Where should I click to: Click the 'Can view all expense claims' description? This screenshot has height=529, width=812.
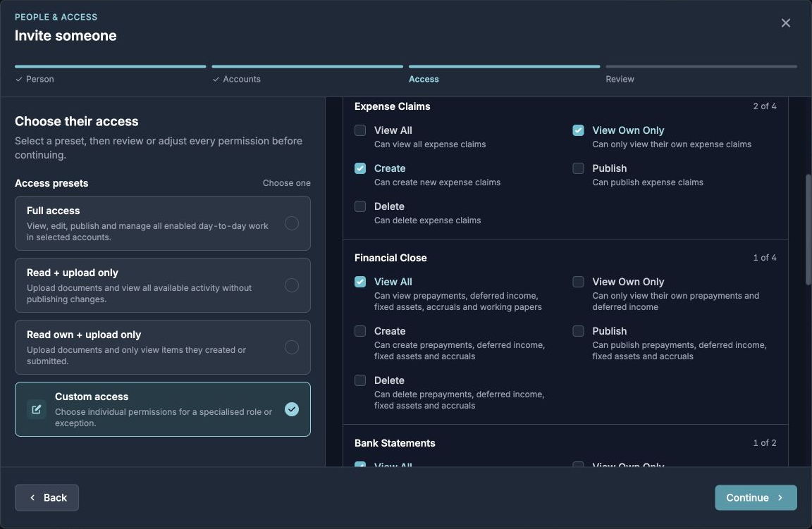click(430, 144)
